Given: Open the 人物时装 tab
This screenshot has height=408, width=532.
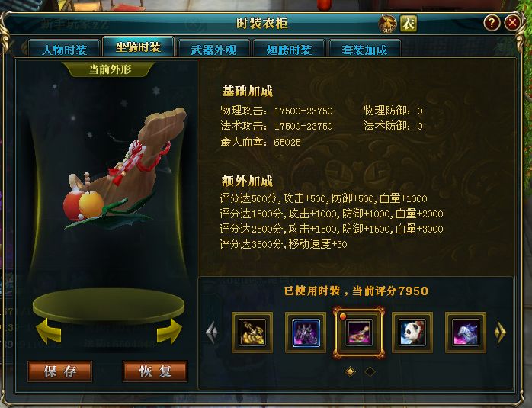Looking at the screenshot, I should coord(65,50).
